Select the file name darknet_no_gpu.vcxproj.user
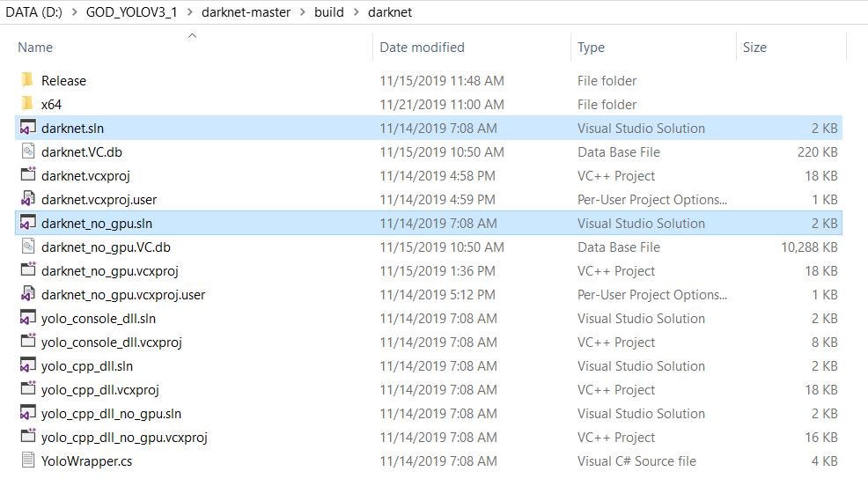This screenshot has width=868, height=501. coord(123,295)
